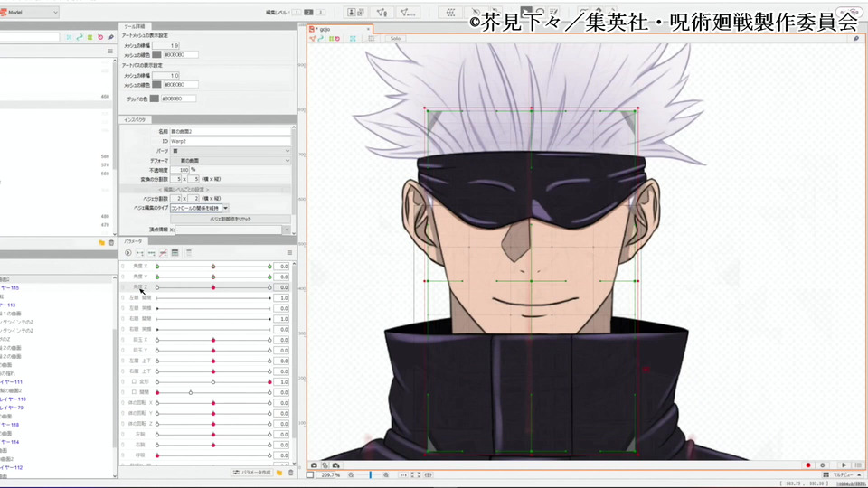Select edit level 2
This screenshot has width=868, height=488.
(x=308, y=12)
